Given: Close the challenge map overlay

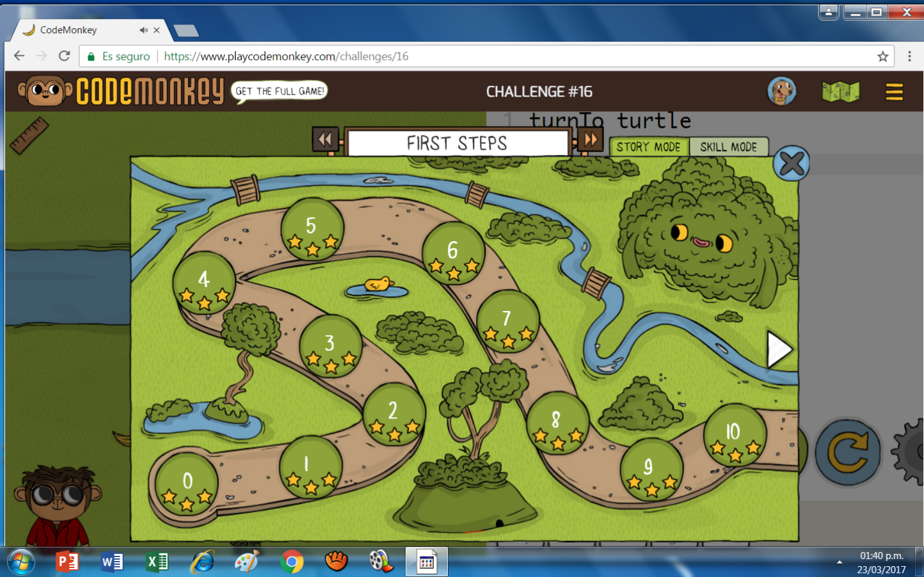Looking at the screenshot, I should click(x=792, y=164).
